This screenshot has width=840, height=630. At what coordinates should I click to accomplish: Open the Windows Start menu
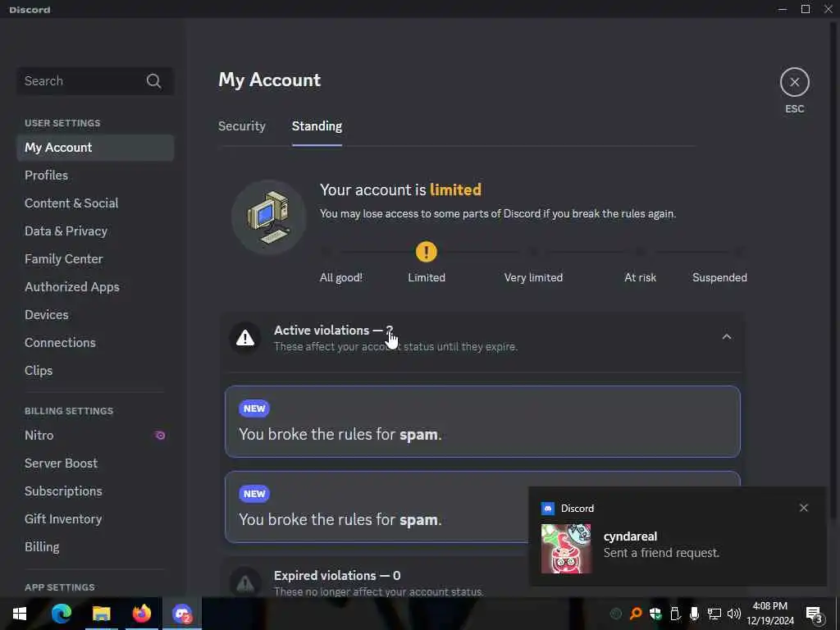20,614
